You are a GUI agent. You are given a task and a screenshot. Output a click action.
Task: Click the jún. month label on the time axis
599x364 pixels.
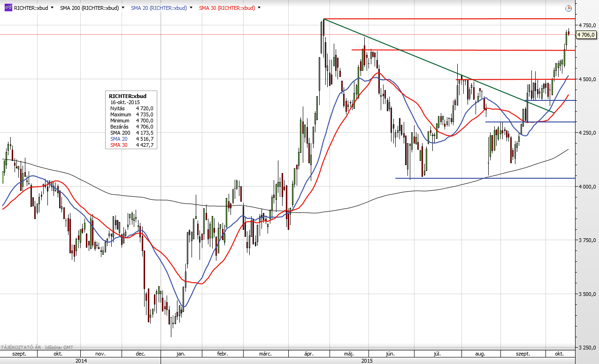[x=390, y=354]
